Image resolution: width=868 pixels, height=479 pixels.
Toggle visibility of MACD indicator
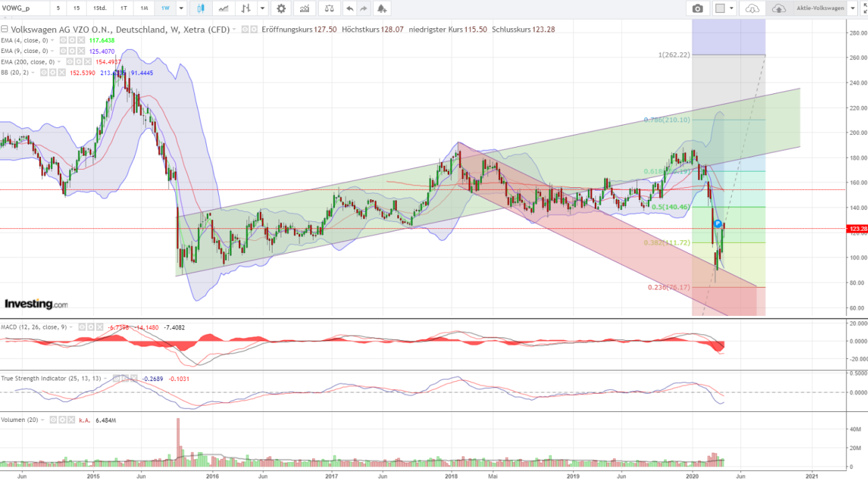(82, 327)
